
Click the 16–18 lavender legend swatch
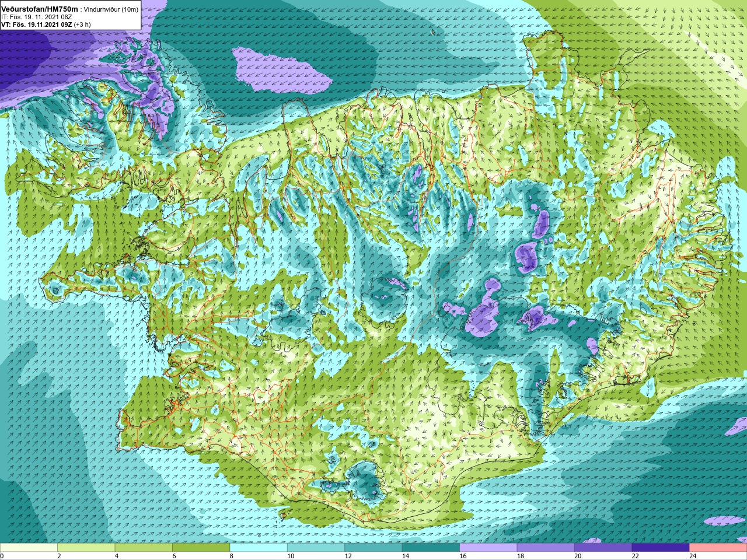click(488, 548)
